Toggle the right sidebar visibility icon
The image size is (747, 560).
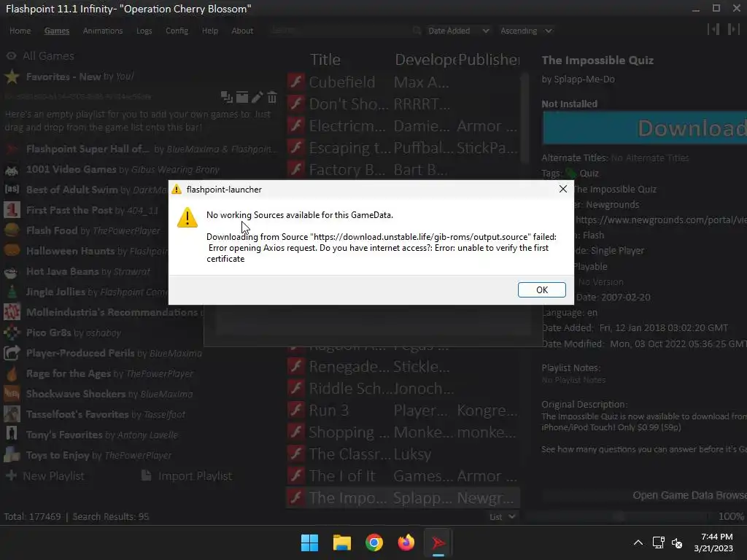(x=733, y=29)
